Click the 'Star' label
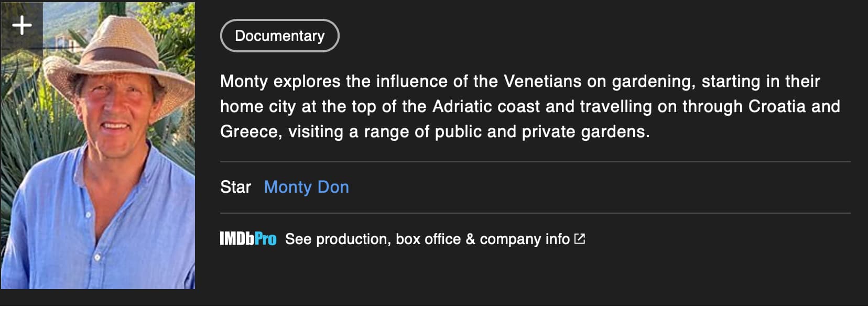The height and width of the screenshot is (310, 868). 235,187
